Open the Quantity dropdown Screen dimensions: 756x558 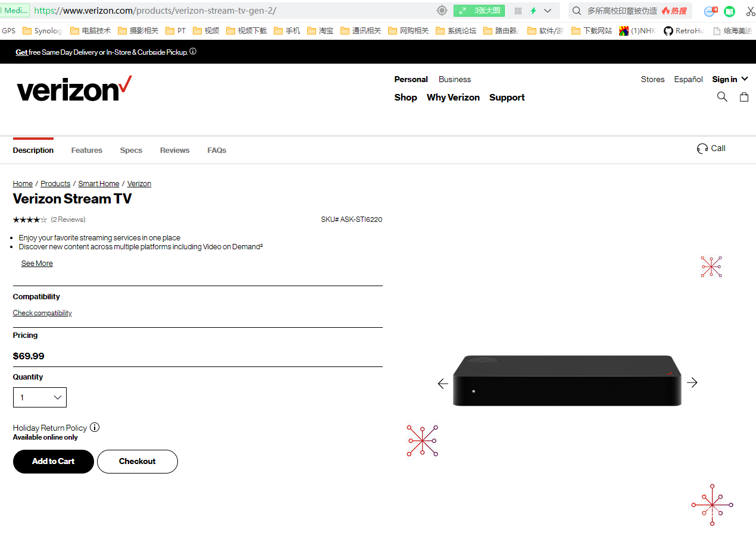coord(40,397)
